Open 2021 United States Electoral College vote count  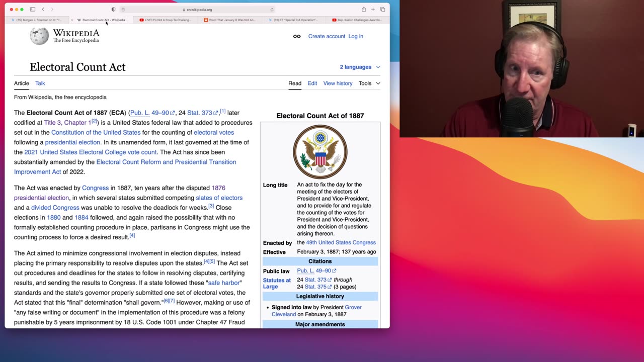[x=91, y=152]
